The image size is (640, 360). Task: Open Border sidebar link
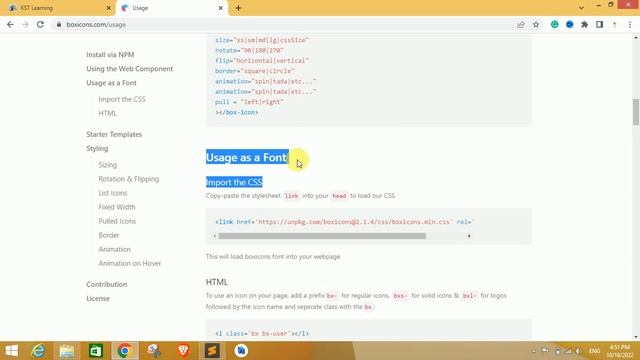[x=109, y=235]
